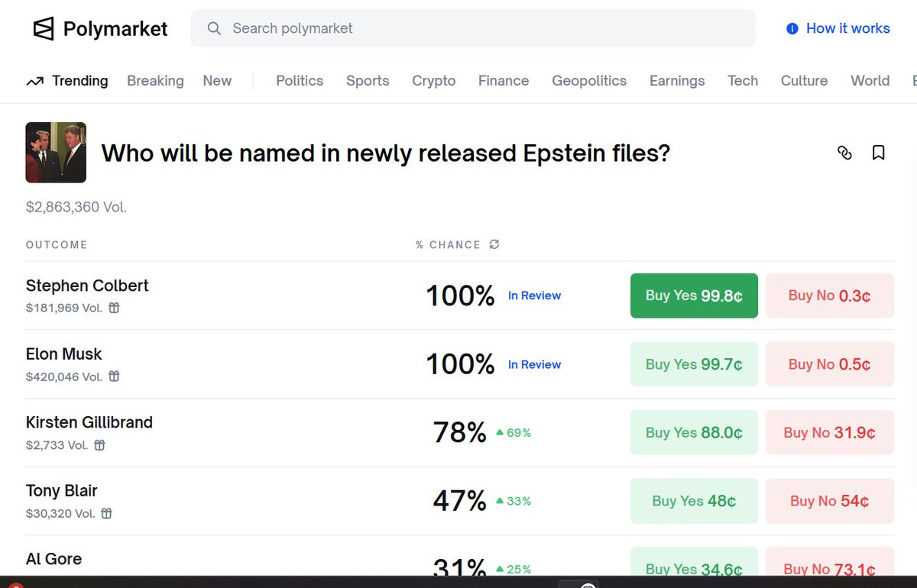Viewport: 917px width, 588px height.
Task: Click the $30,320 Vol. value
Action: (x=60, y=513)
